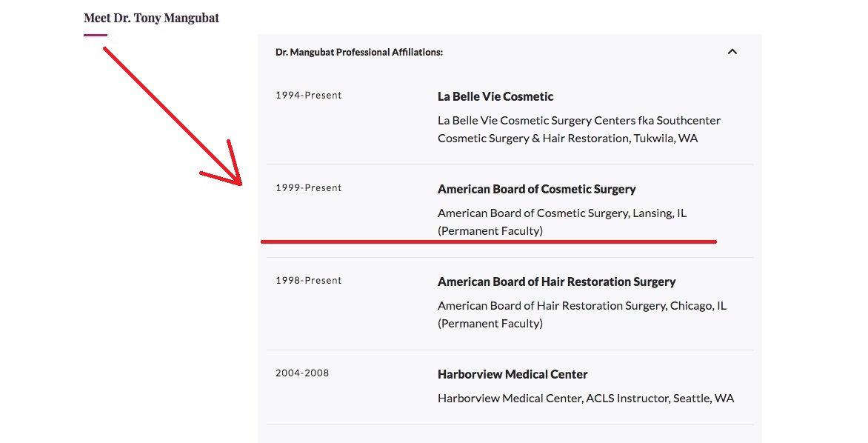This screenshot has height=443, width=868.
Task: Click the Harborview Medical Center title
Action: coord(513,374)
